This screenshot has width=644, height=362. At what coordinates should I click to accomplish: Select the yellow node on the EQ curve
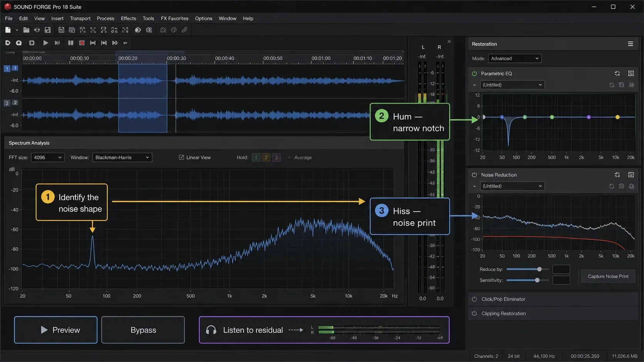617,117
